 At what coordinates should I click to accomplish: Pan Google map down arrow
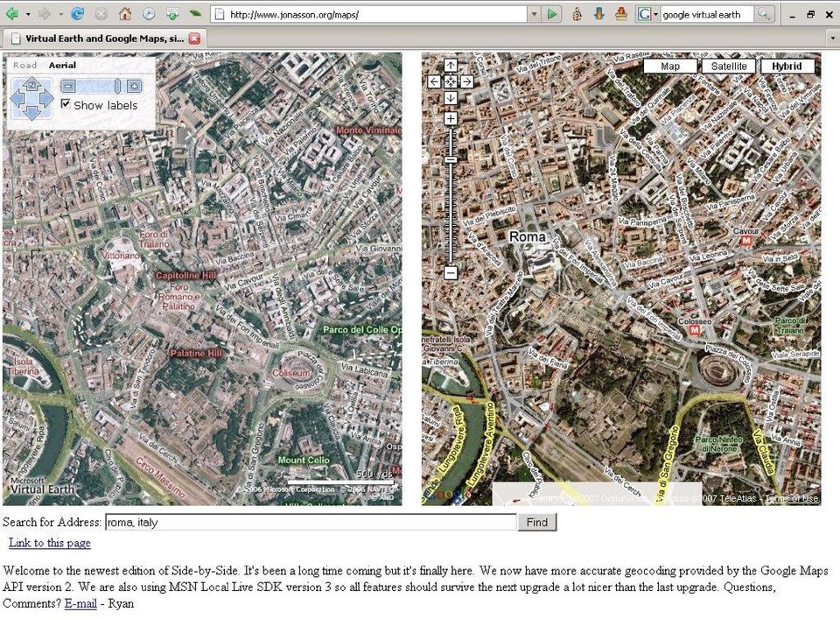451,98
